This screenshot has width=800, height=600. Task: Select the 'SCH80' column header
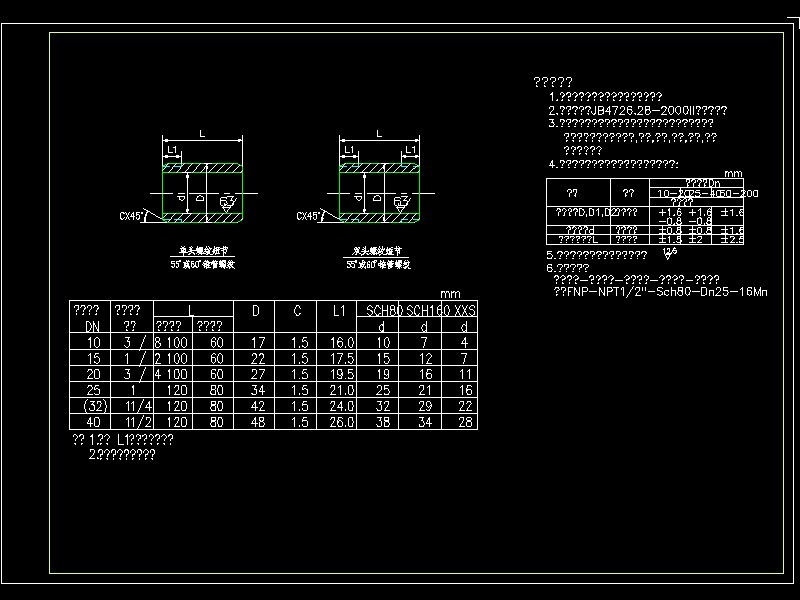384,310
